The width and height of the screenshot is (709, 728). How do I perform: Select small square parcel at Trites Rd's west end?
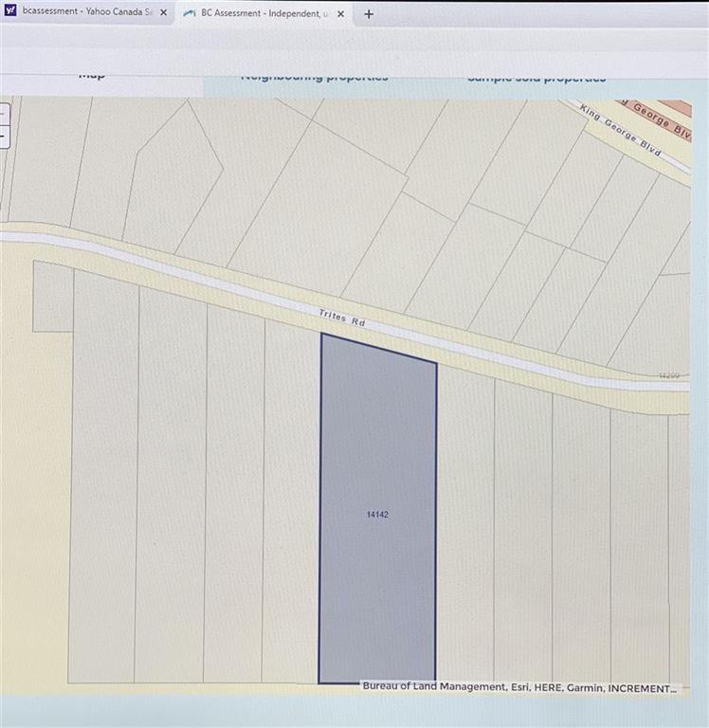click(53, 297)
